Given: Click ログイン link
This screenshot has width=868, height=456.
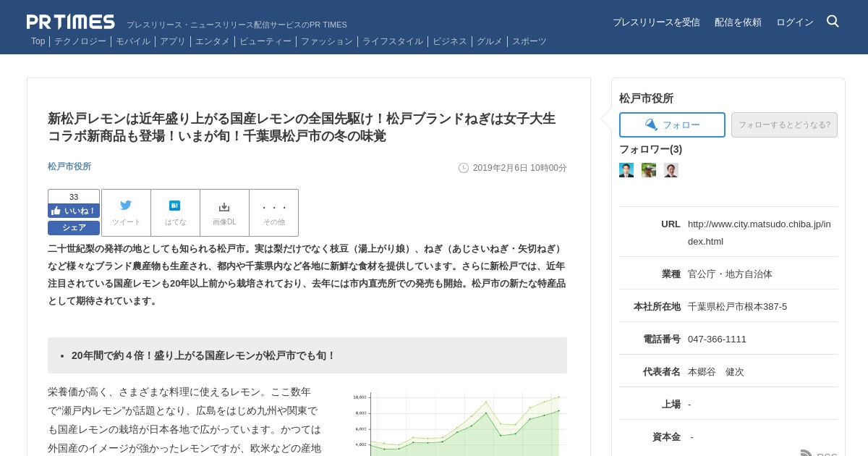Looking at the screenshot, I should point(795,22).
